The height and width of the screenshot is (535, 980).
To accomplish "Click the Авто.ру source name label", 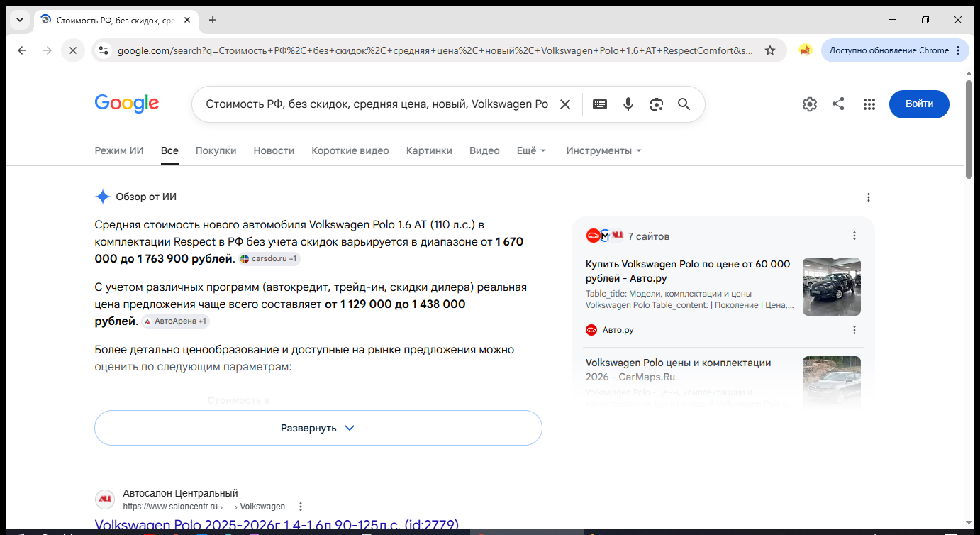I will (x=618, y=330).
